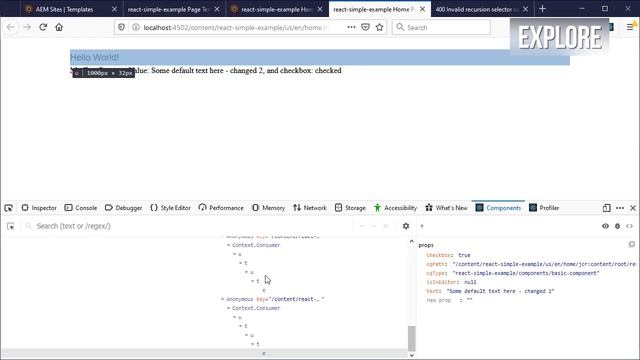Open the DevTools three-dot options menu

point(620,208)
